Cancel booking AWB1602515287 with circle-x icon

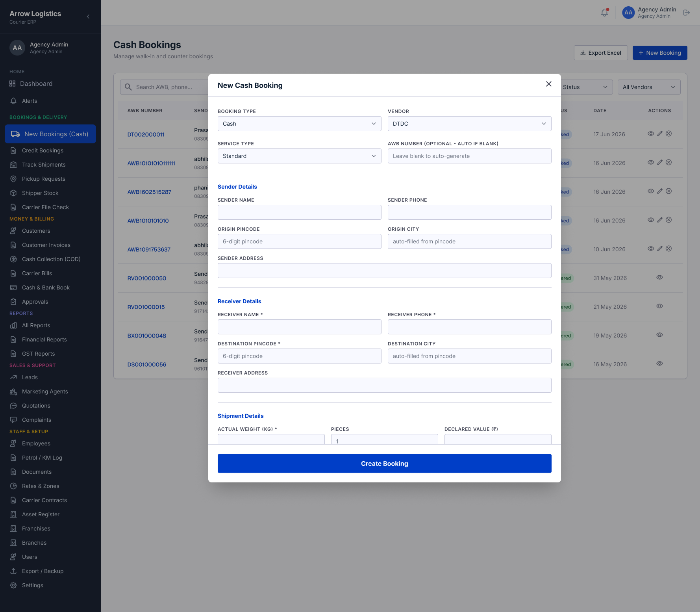669,191
